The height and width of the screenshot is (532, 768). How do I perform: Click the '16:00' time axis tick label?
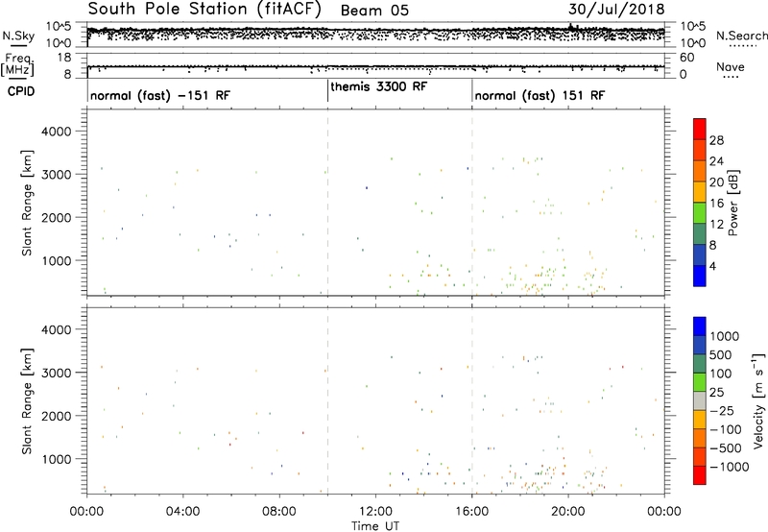point(472,512)
